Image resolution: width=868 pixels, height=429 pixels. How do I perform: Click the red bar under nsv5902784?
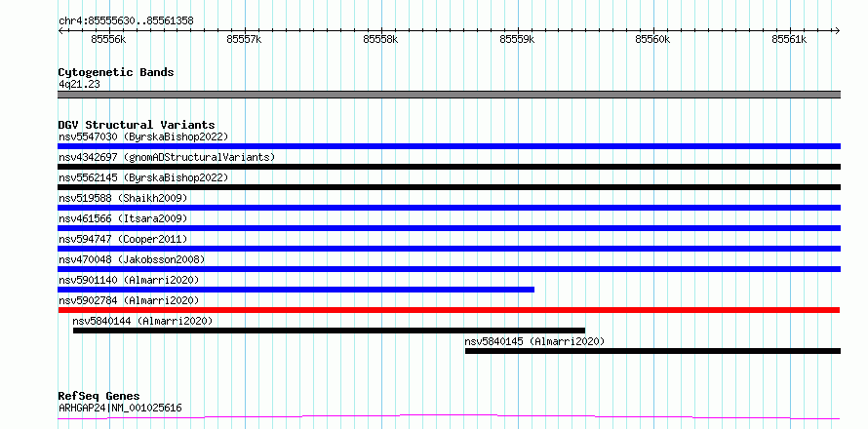tap(449, 310)
